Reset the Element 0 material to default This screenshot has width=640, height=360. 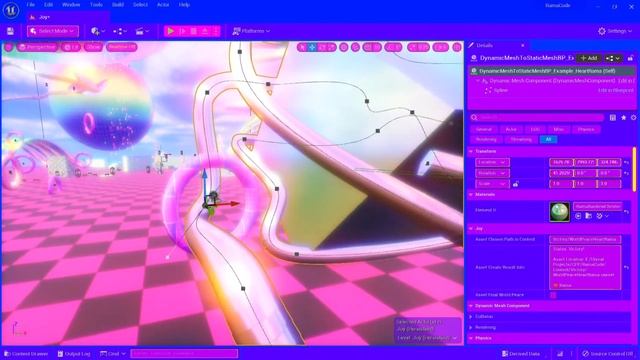(627, 211)
